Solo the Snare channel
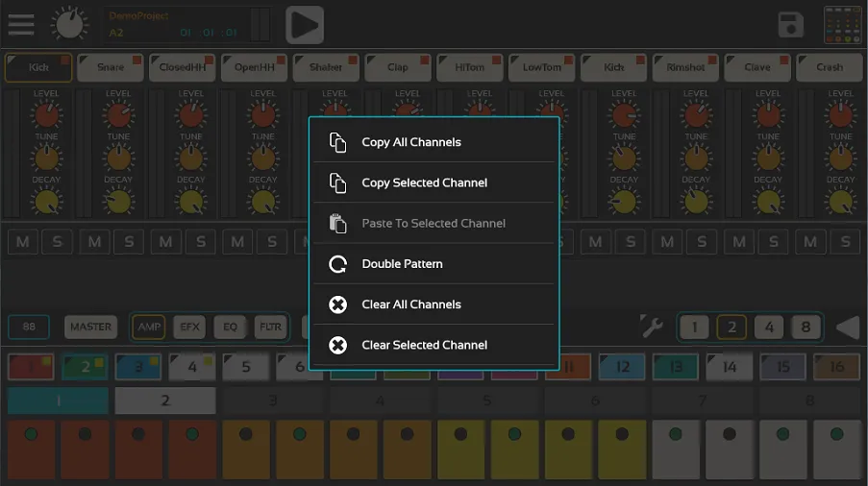The image size is (868, 486). click(129, 242)
